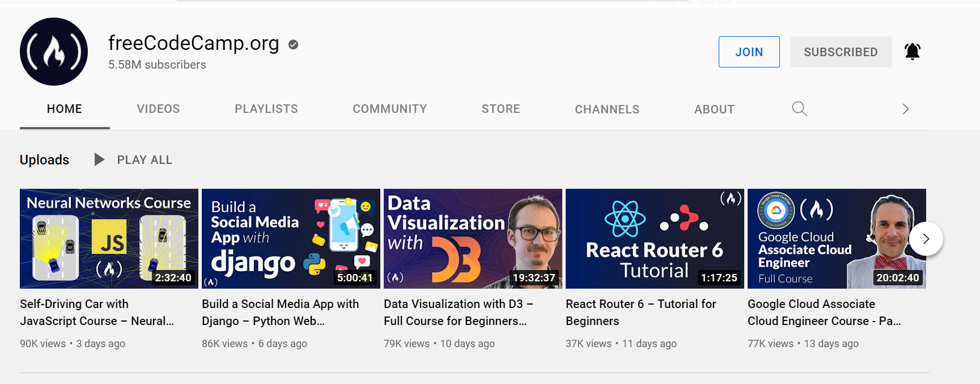
Task: Expand more tabs with the tab-bar chevron
Action: [905, 109]
